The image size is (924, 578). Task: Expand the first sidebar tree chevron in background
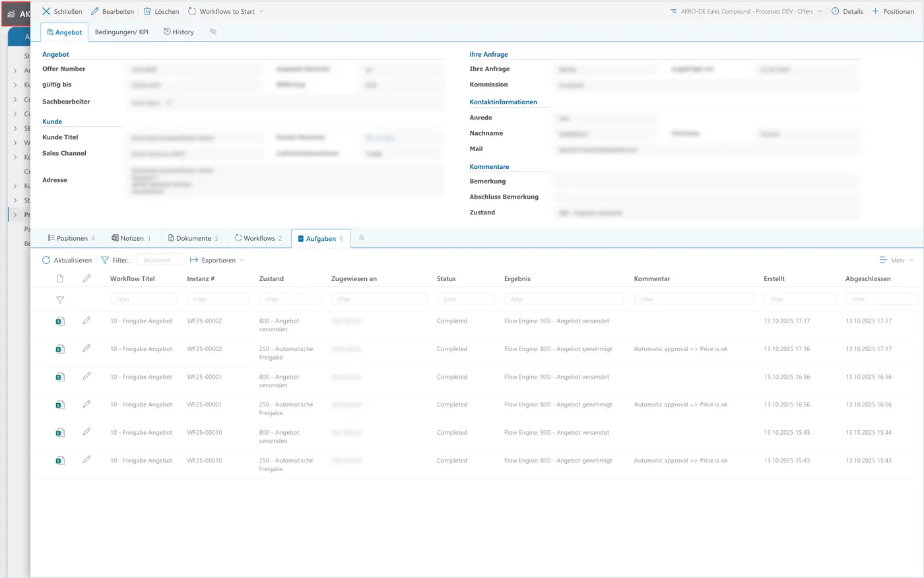coord(15,70)
